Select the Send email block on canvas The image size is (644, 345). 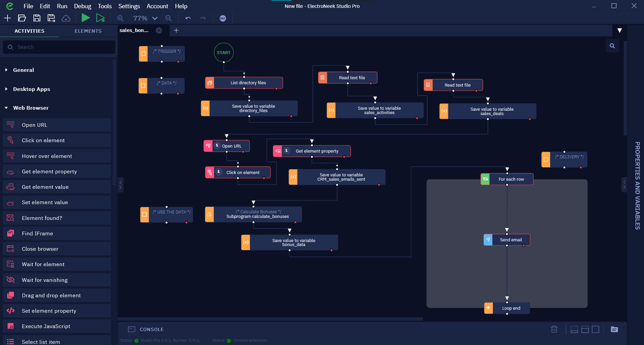(510, 240)
